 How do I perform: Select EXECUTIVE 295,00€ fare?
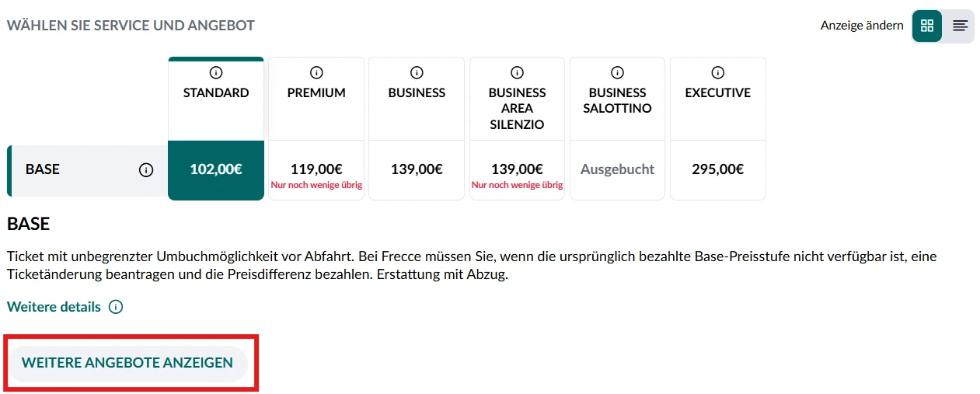717,169
